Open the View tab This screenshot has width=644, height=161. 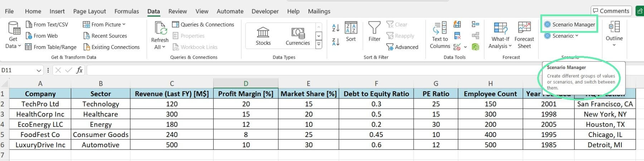(x=202, y=11)
